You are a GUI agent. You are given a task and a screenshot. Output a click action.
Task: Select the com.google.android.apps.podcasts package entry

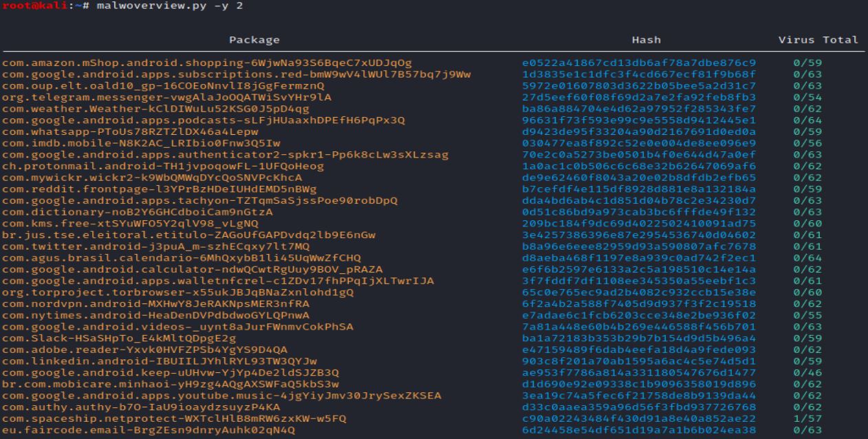click(x=204, y=120)
